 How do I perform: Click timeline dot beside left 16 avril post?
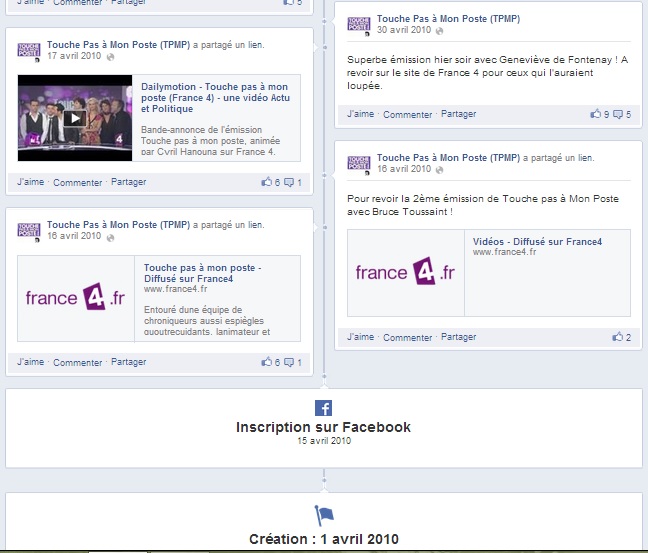coord(325,227)
